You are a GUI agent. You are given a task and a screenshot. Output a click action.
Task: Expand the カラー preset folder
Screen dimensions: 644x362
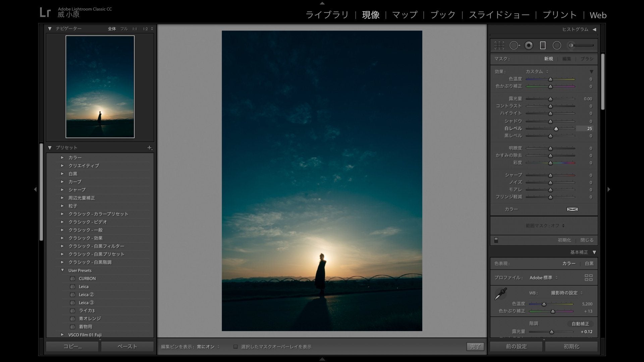click(x=62, y=157)
